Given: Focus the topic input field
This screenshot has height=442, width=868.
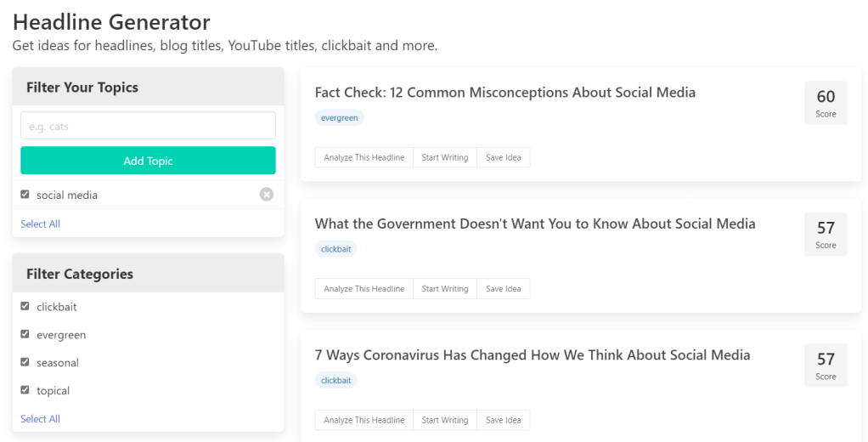Looking at the screenshot, I should tap(148, 126).
